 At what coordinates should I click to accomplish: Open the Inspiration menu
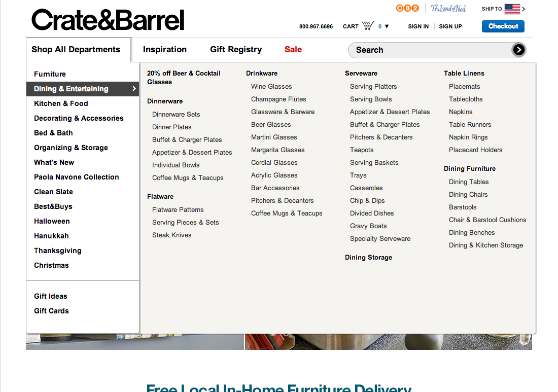[165, 50]
